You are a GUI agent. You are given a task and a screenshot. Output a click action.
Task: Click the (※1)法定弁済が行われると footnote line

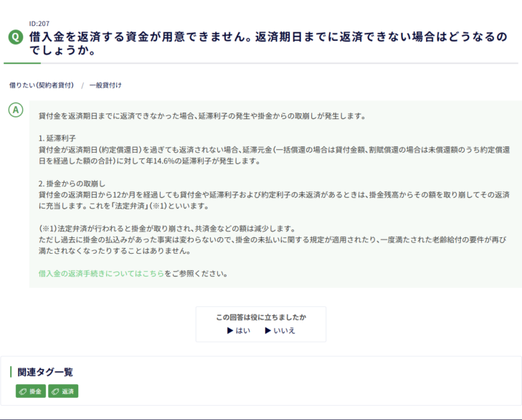point(167,229)
